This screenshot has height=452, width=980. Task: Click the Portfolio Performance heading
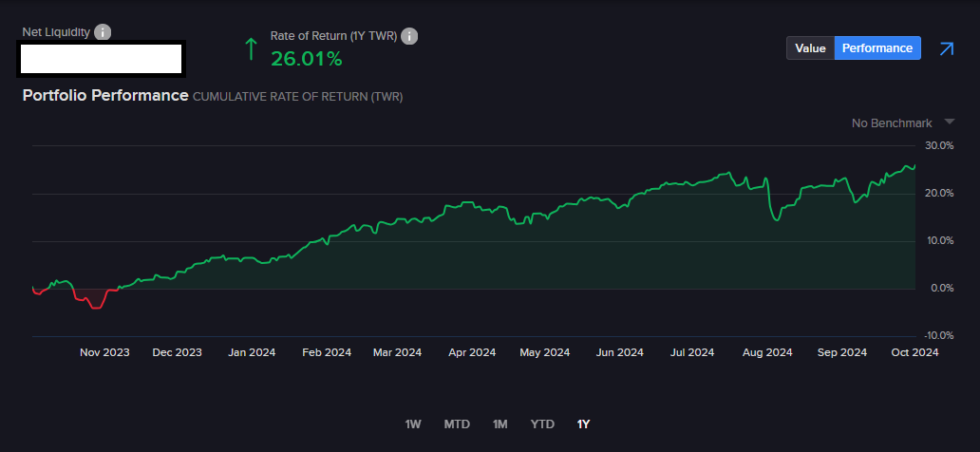[x=105, y=96]
